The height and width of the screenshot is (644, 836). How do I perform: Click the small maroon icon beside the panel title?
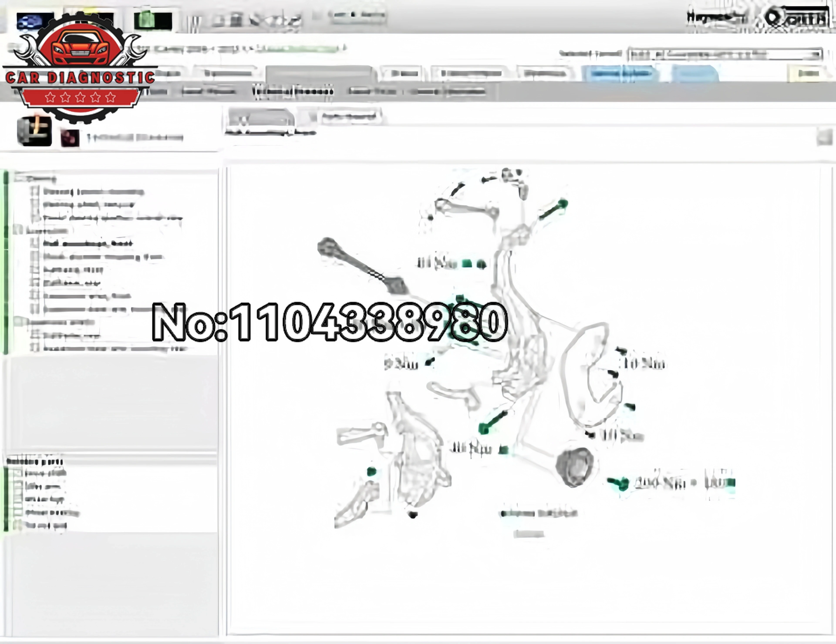[70, 138]
